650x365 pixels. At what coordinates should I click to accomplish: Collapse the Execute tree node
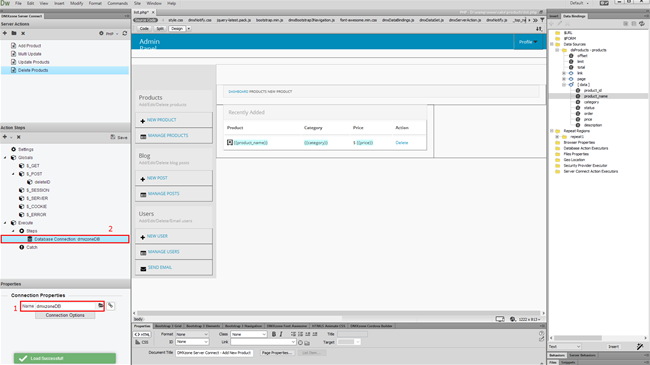coord(5,223)
